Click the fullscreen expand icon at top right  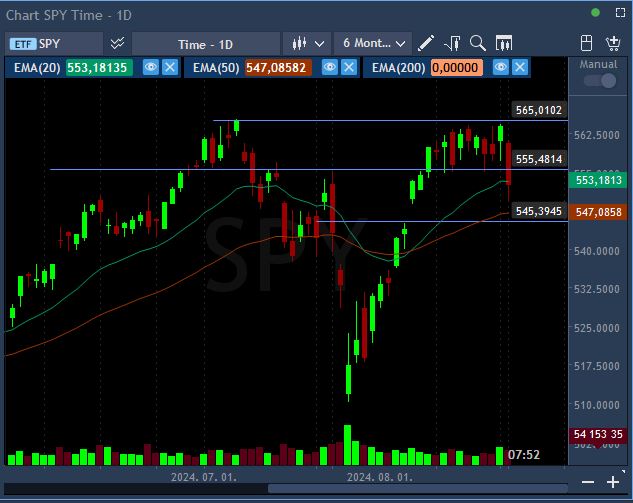(x=620, y=13)
